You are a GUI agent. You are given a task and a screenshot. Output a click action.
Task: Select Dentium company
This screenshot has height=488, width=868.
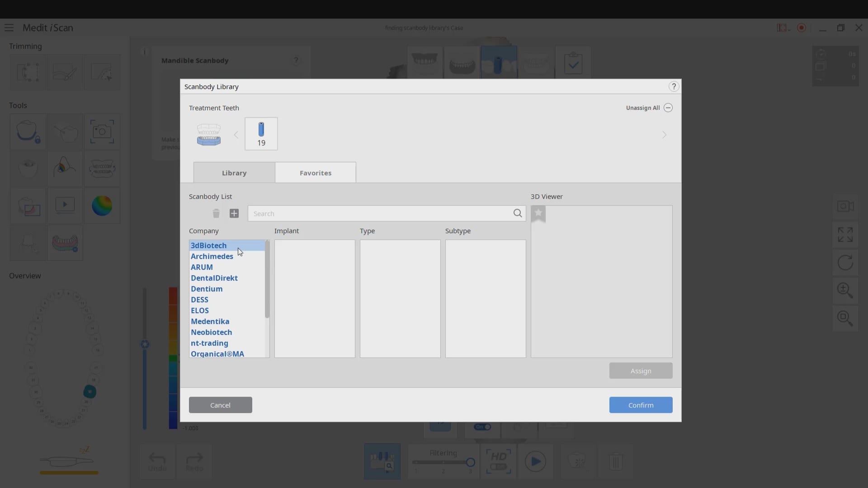pyautogui.click(x=227, y=289)
